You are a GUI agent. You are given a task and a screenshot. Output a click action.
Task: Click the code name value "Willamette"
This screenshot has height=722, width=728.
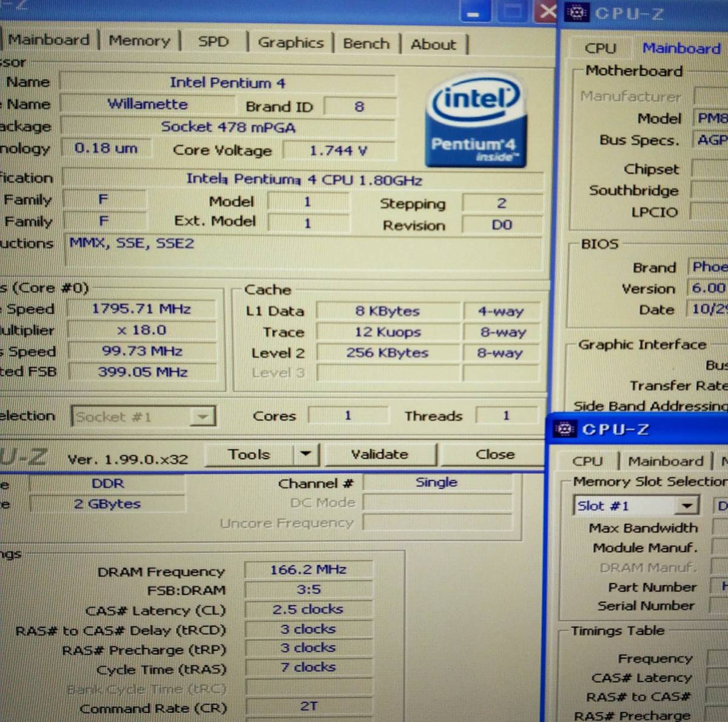147,104
